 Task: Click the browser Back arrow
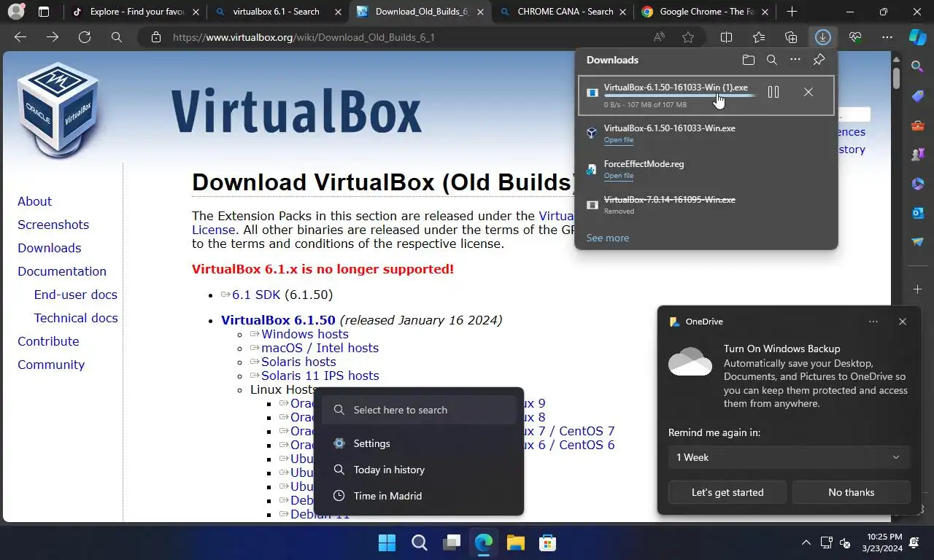[20, 37]
